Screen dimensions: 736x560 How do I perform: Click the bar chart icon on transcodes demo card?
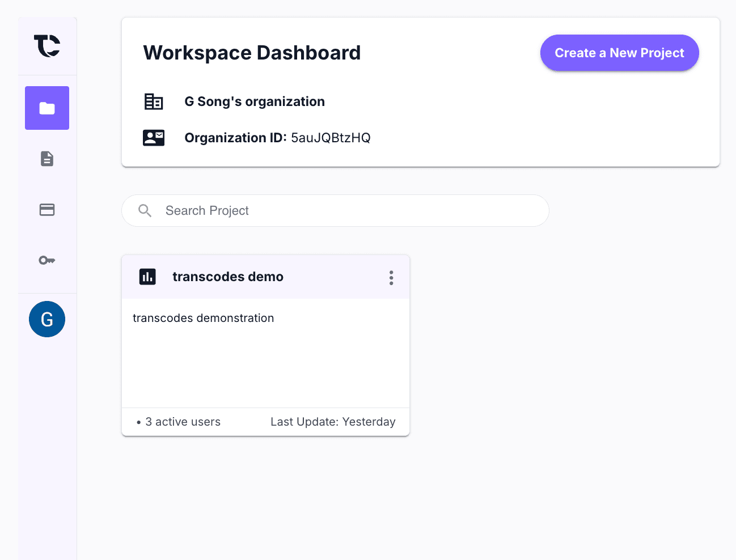[x=147, y=277]
